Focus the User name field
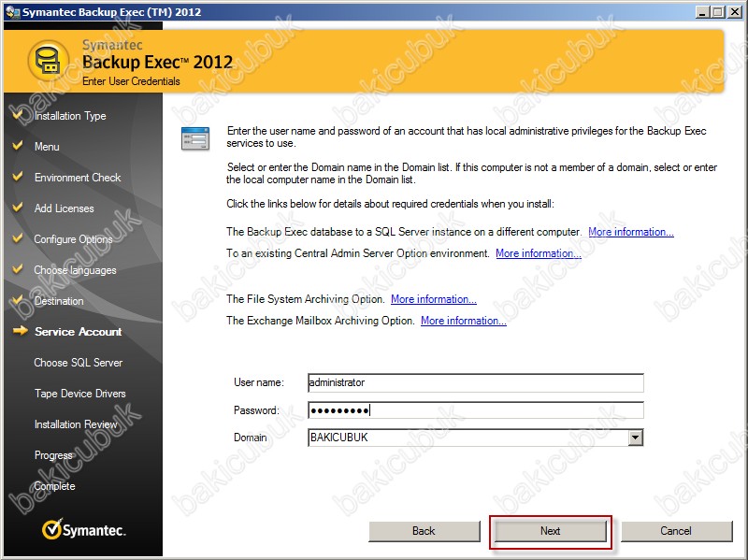 [x=476, y=382]
